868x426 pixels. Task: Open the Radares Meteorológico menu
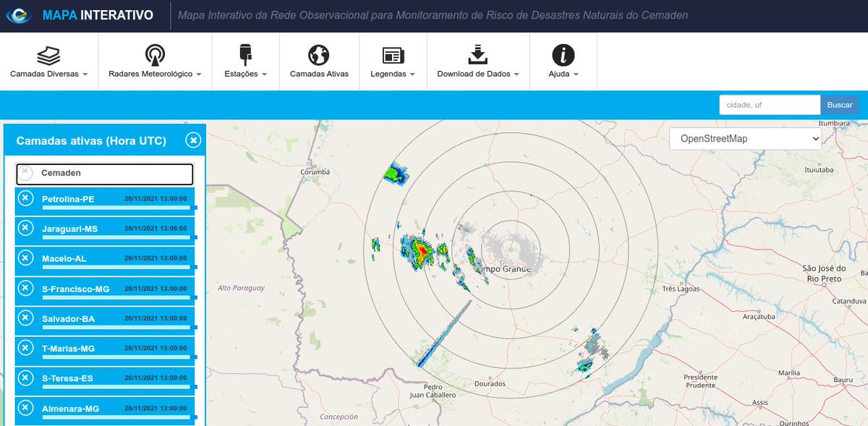(155, 61)
